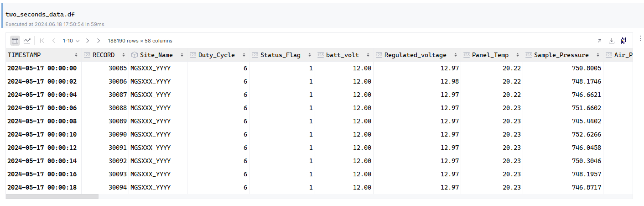This screenshot has height=206, width=644.
Task: Open table in new tab arrow
Action: pos(600,41)
